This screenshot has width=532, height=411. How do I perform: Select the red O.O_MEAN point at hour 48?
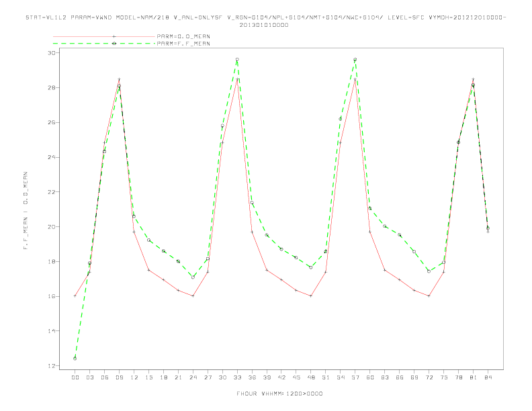[x=311, y=295]
